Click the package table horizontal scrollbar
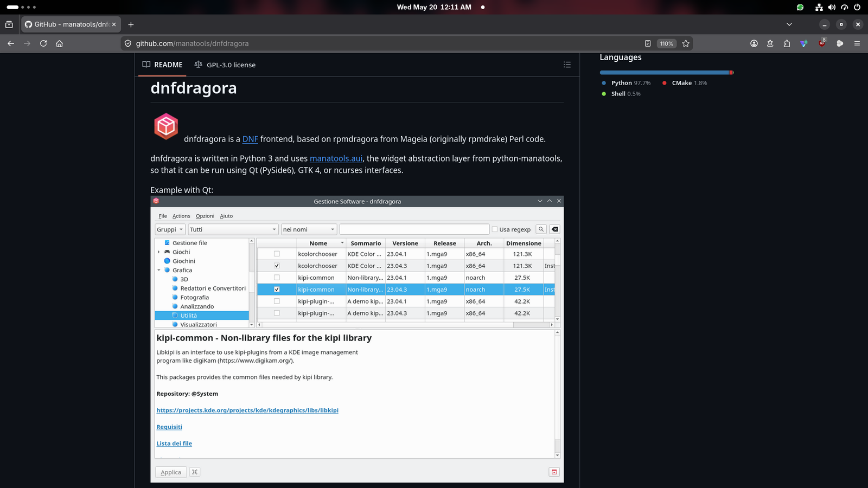This screenshot has width=868, height=488. point(405,325)
